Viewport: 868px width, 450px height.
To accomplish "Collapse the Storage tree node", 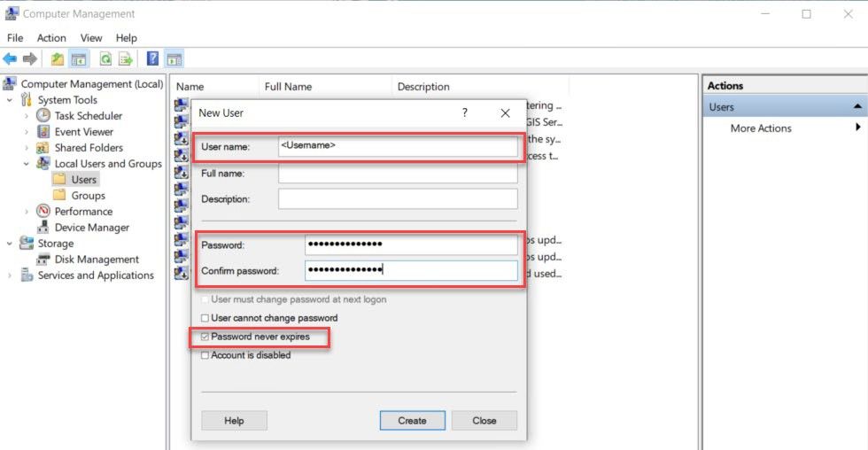I will click(x=10, y=244).
